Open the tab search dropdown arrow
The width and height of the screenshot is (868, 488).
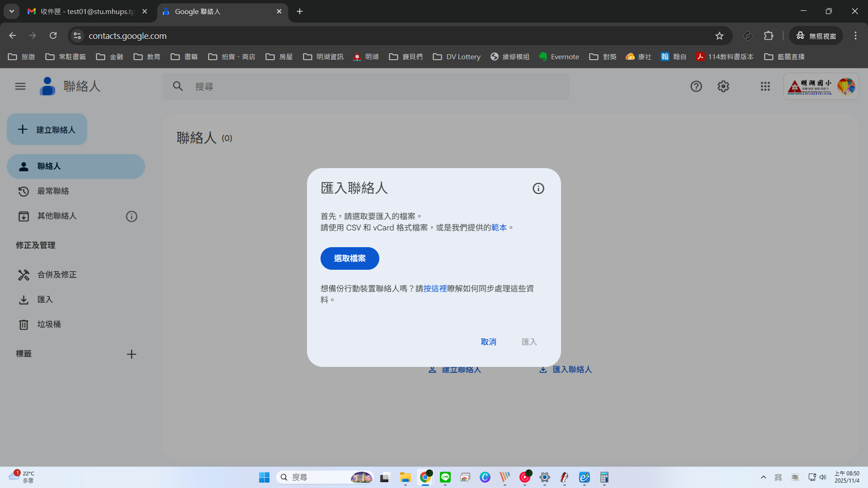12,11
